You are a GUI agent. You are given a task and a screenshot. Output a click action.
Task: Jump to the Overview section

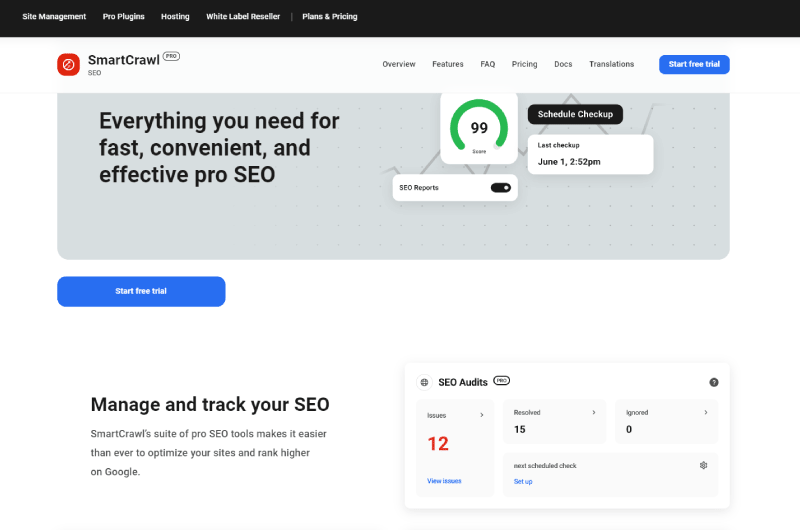399,64
